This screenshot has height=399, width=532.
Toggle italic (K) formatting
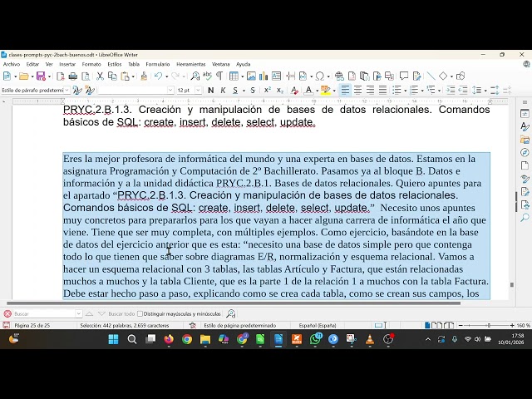coord(223,91)
